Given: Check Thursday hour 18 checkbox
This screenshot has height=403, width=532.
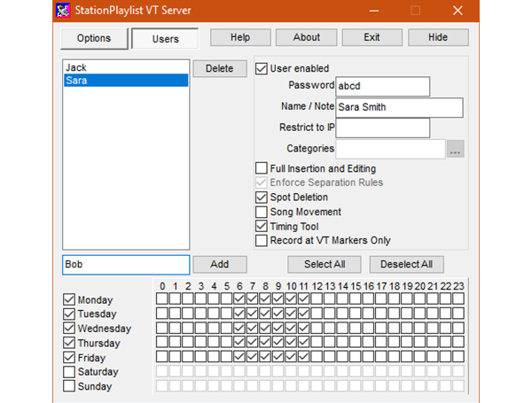Looking at the screenshot, I should pyautogui.click(x=394, y=342).
